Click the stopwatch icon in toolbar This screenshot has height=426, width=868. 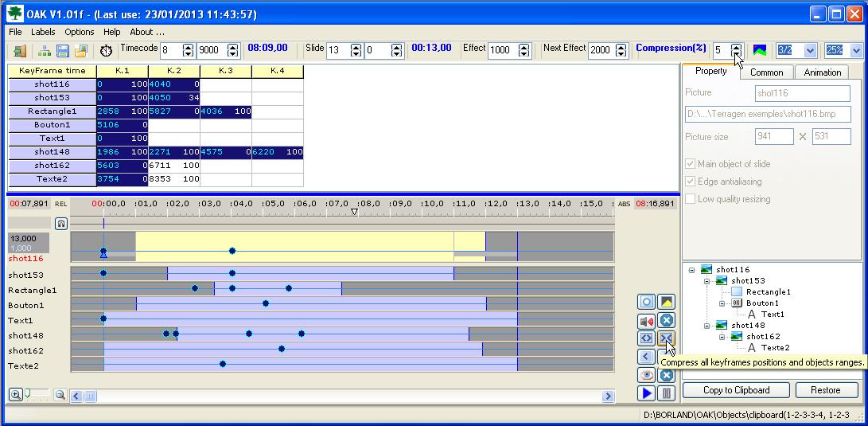107,51
